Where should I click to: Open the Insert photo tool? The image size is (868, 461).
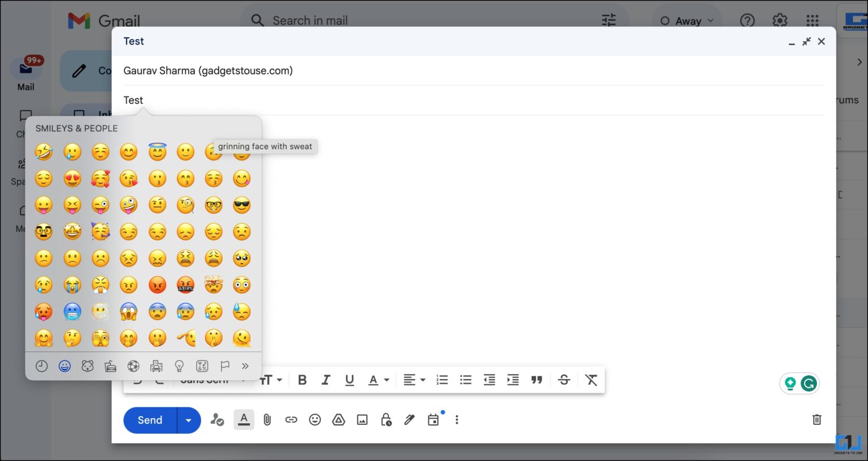point(362,420)
